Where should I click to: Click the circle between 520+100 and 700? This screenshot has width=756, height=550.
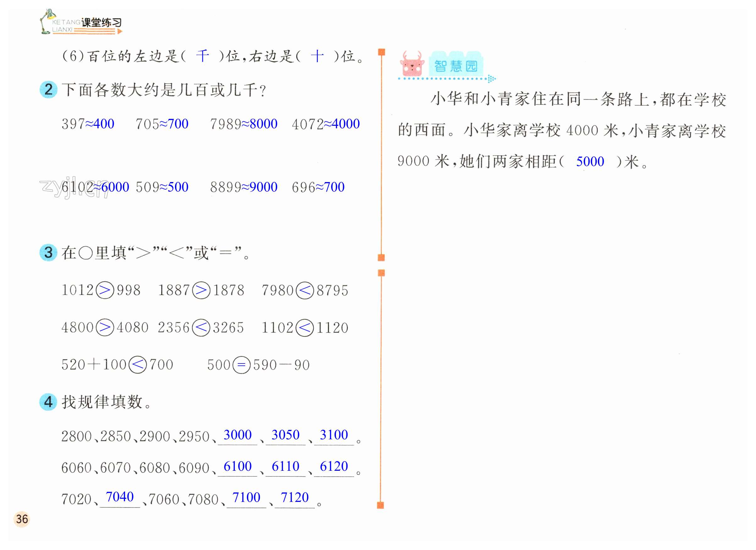(138, 364)
